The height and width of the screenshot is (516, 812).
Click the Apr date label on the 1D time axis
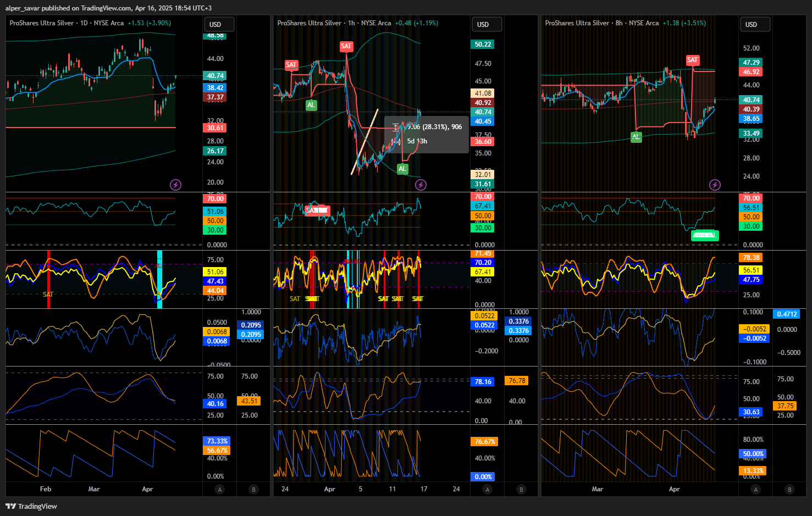pos(147,489)
